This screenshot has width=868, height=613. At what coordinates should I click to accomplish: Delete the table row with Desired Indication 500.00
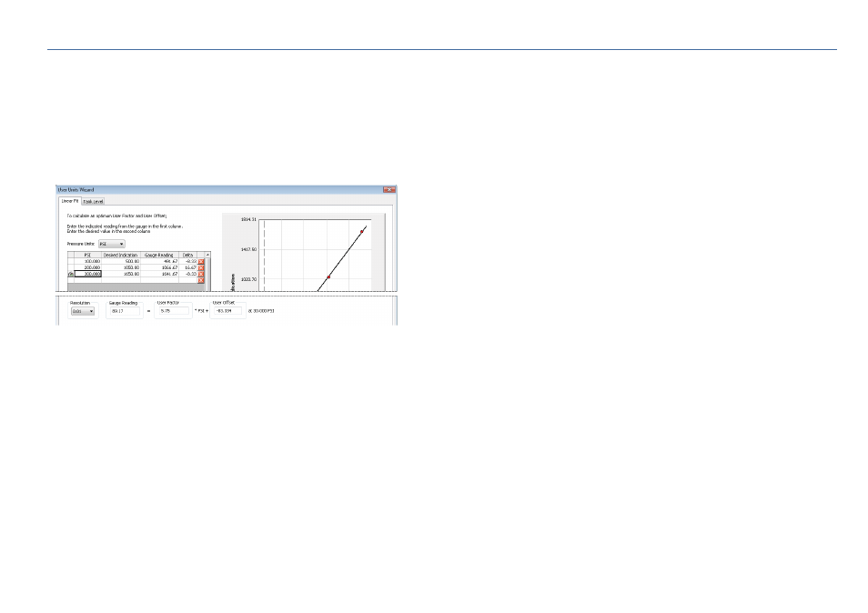click(201, 262)
